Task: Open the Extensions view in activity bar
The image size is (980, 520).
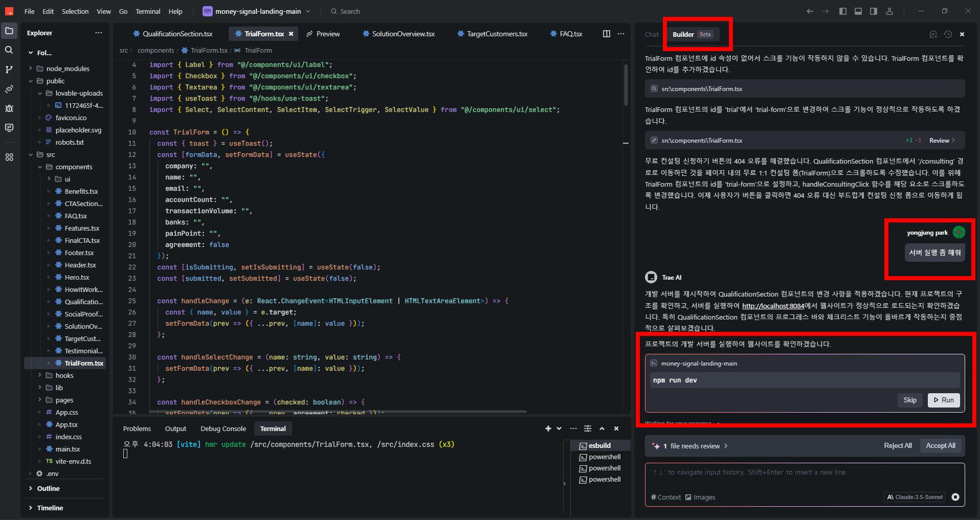Action: pyautogui.click(x=9, y=157)
